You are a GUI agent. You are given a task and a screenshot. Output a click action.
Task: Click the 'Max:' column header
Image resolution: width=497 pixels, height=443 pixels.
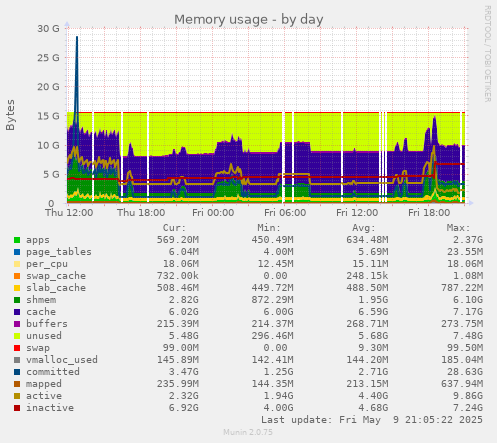[458, 228]
